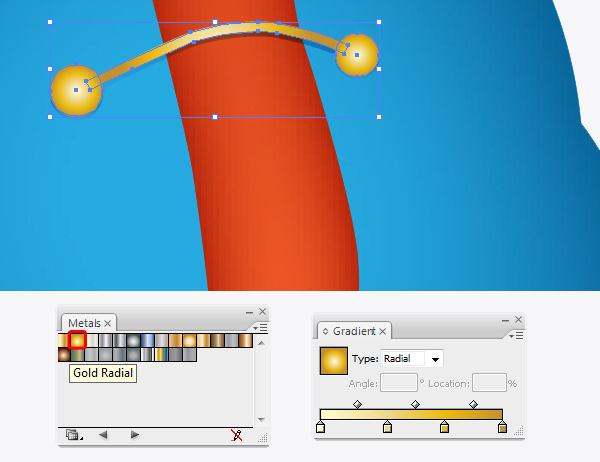Screen dimensions: 600x462
Task: Select the highlighted Gold Radial swatch
Action: tap(78, 340)
